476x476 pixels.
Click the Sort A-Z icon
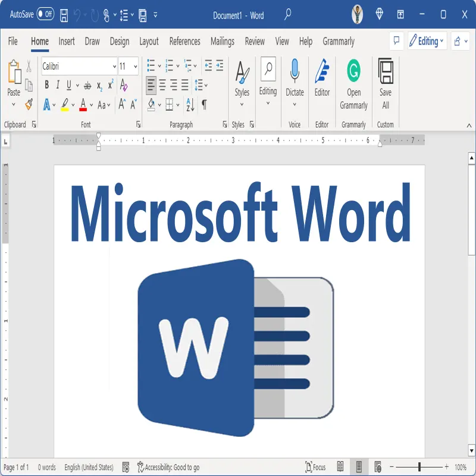(x=190, y=105)
